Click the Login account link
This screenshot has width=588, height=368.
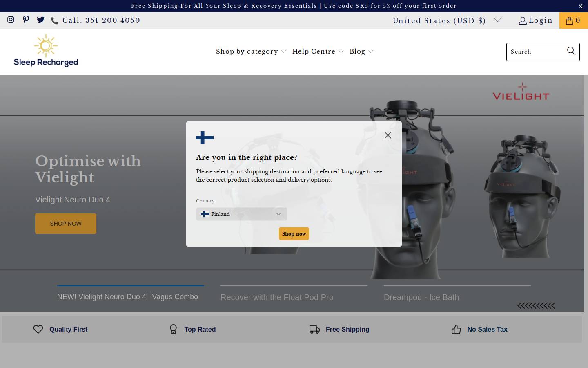tap(536, 20)
